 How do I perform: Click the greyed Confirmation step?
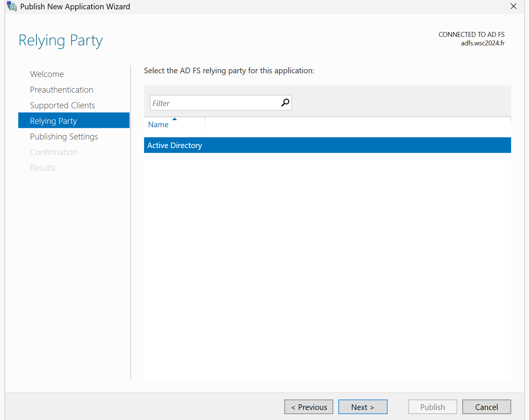(54, 152)
